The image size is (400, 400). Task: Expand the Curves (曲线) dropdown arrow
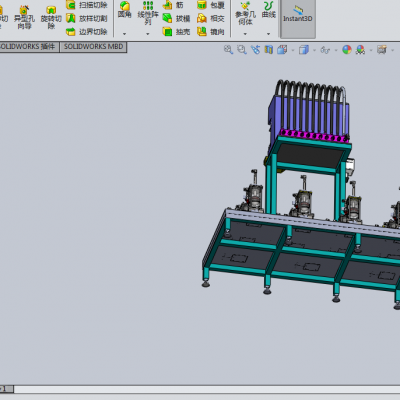click(x=269, y=34)
